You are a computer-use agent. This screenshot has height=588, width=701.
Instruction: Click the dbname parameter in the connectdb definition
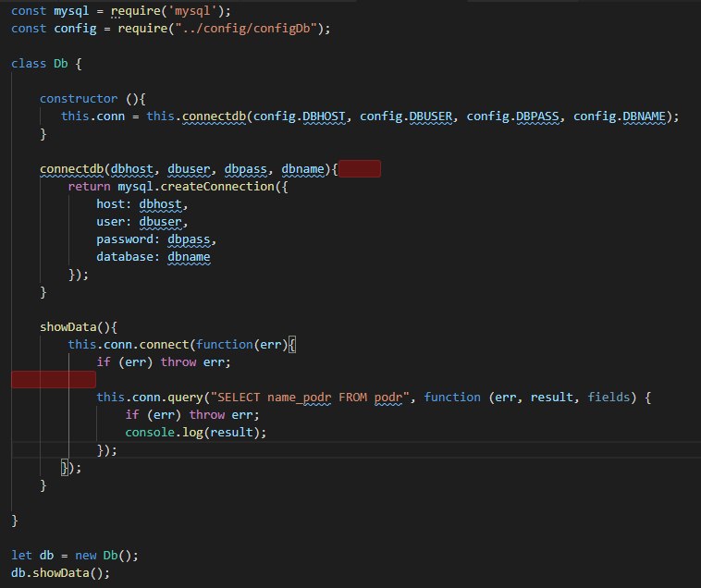pyautogui.click(x=302, y=169)
